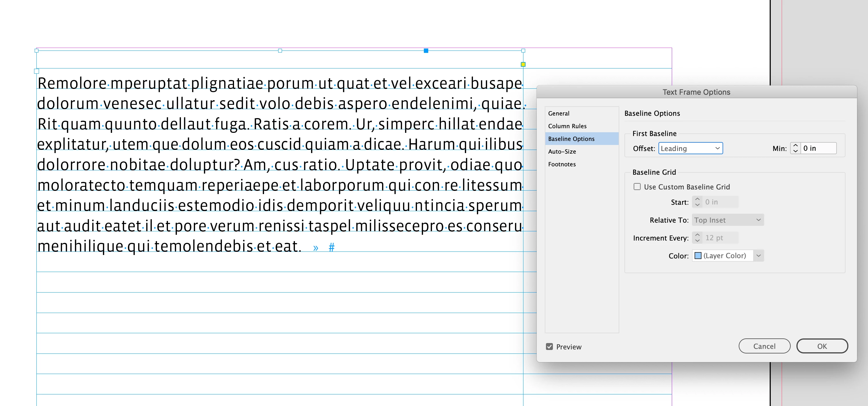Click the top-right corner handle of text frame
This screenshot has height=406, width=868.
[523, 51]
